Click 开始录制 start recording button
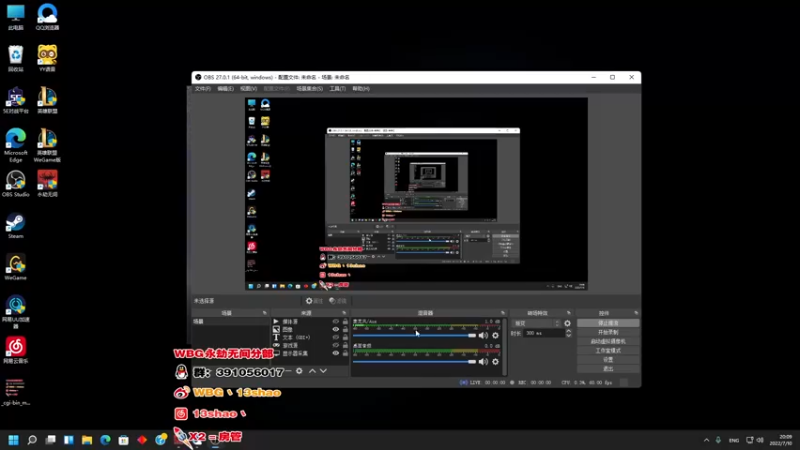The height and width of the screenshot is (450, 800). (x=608, y=333)
